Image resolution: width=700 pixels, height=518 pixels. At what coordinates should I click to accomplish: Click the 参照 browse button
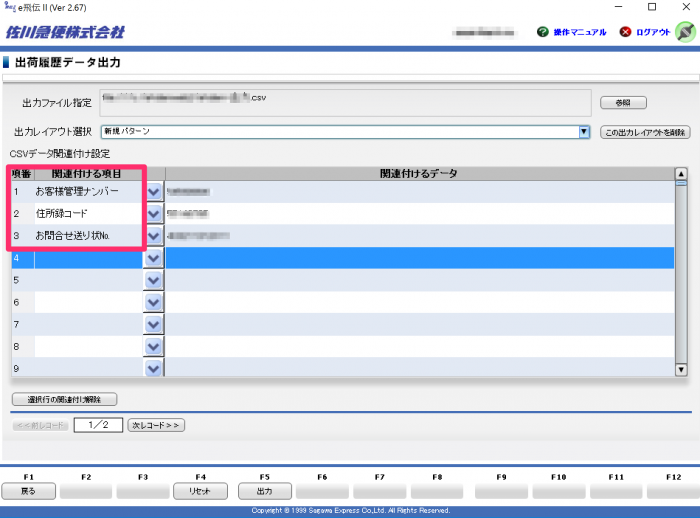623,103
